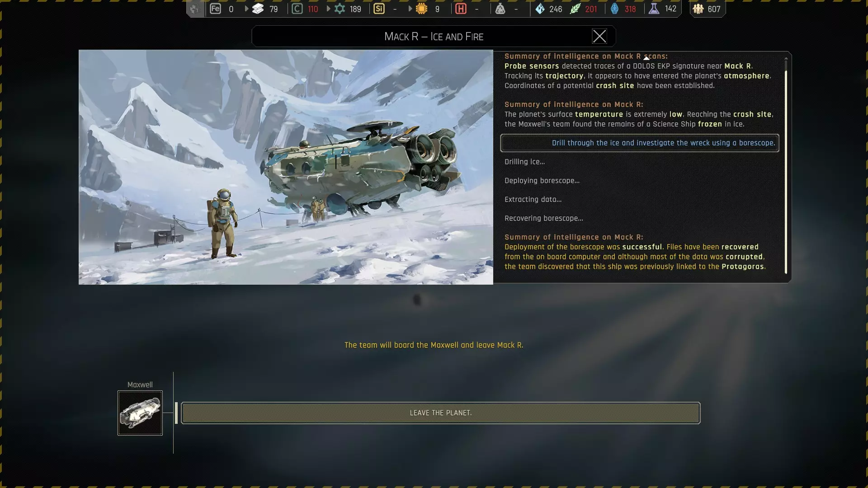Click the population people icon
Screen dimensions: 868x488
[698, 9]
